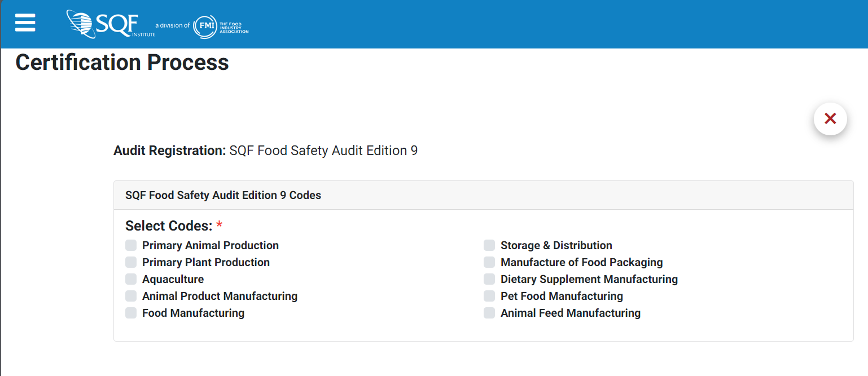Viewport: 868px width, 376px height.
Task: Click the FMI Food Industry Association logo
Action: pyautogui.click(x=221, y=26)
